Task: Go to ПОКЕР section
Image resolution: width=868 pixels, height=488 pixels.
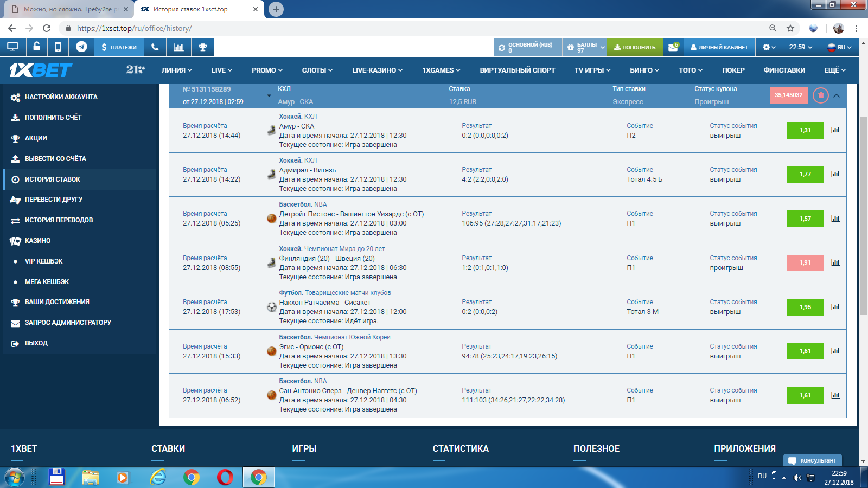Action: [x=733, y=70]
